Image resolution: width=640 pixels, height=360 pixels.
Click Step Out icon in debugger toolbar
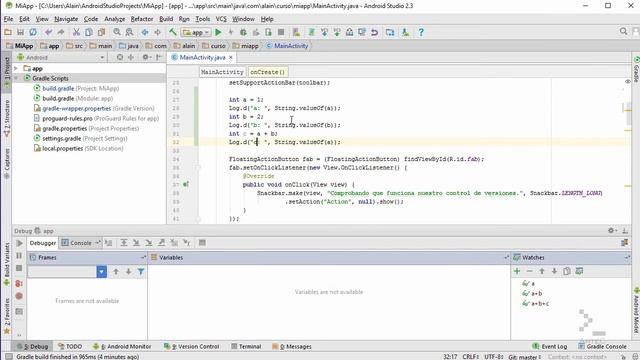point(162,243)
